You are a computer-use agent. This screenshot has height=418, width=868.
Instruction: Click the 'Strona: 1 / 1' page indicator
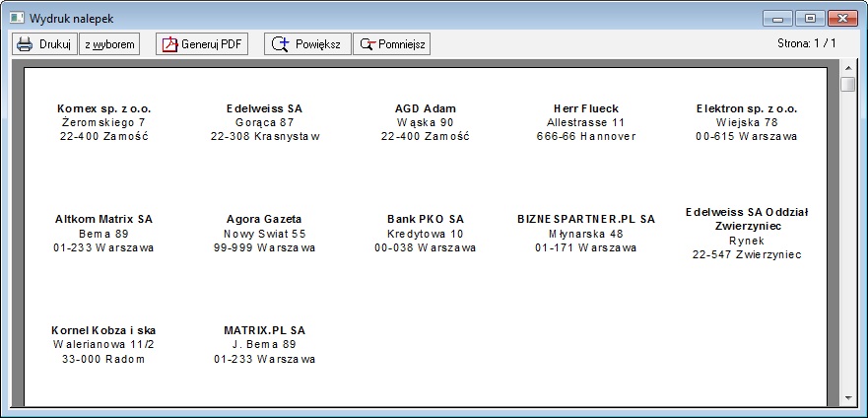807,43
